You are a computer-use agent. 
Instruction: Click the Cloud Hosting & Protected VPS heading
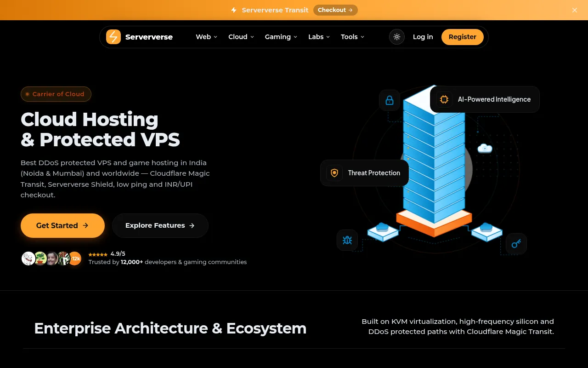(x=100, y=129)
